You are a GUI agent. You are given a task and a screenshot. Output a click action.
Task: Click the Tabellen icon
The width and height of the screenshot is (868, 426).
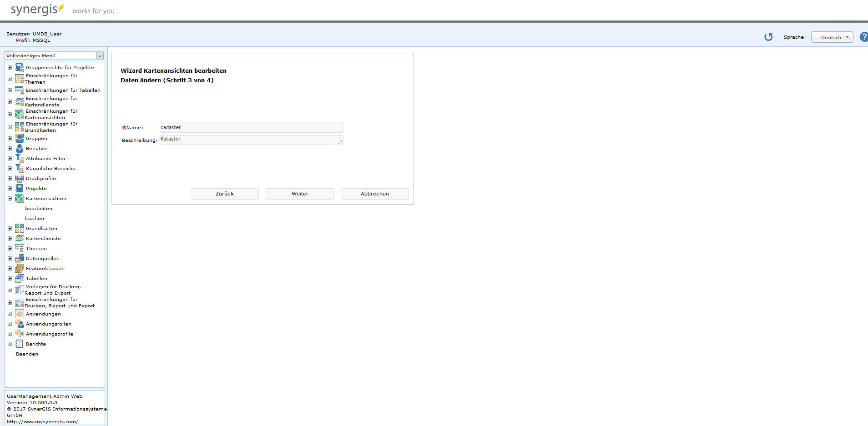pos(20,278)
